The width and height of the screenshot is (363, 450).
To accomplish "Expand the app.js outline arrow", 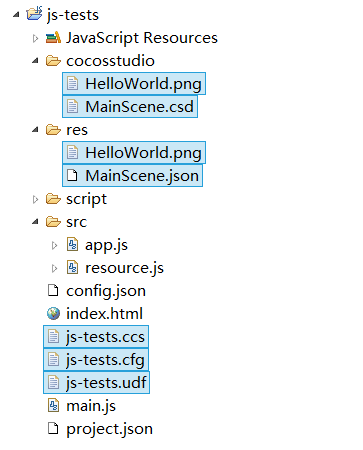I will pos(55,246).
